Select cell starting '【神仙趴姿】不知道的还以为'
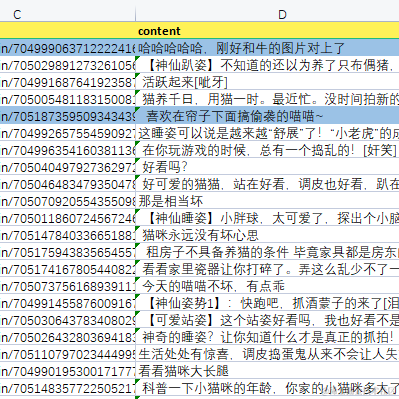The width and height of the screenshot is (399, 399). [x=267, y=65]
